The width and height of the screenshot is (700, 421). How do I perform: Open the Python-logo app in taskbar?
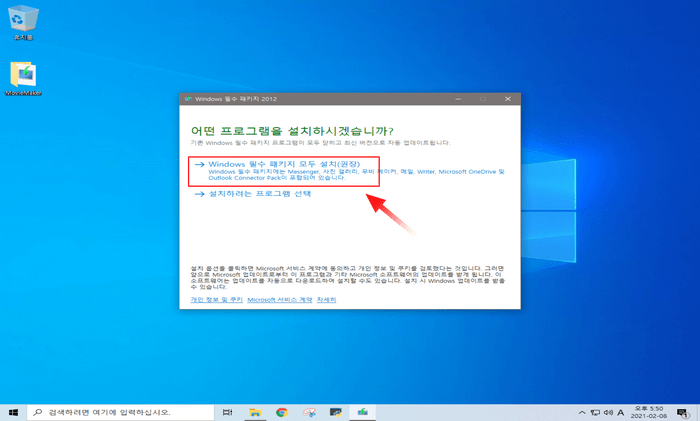[336, 413]
